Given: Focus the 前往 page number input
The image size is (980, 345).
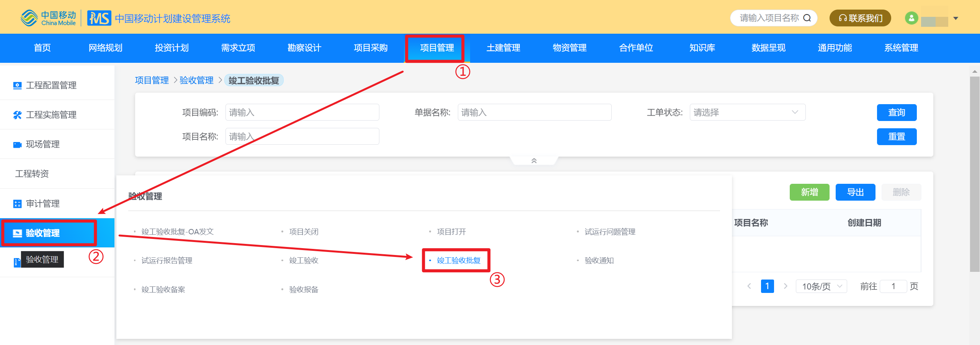Looking at the screenshot, I should 893,286.
